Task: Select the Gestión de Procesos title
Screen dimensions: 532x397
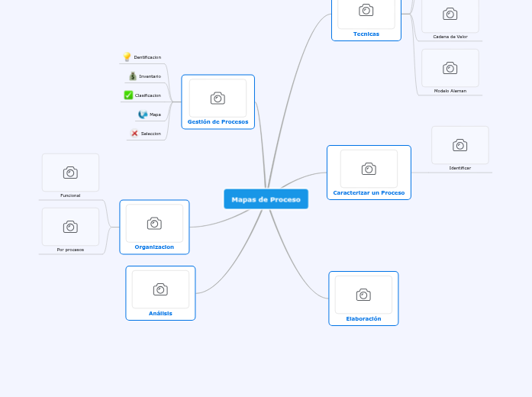Action: tap(218, 122)
